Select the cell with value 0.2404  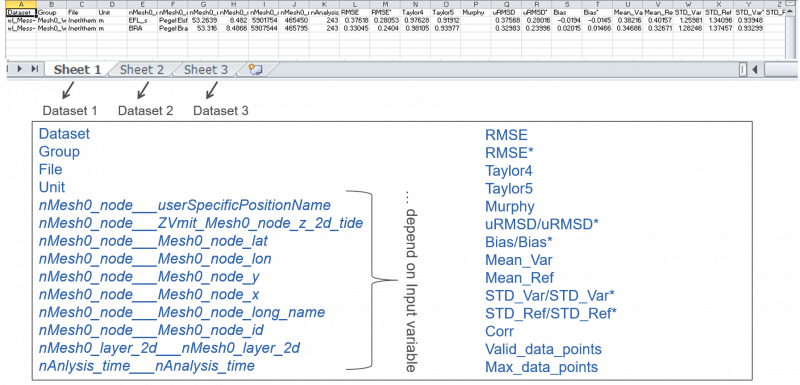385,29
